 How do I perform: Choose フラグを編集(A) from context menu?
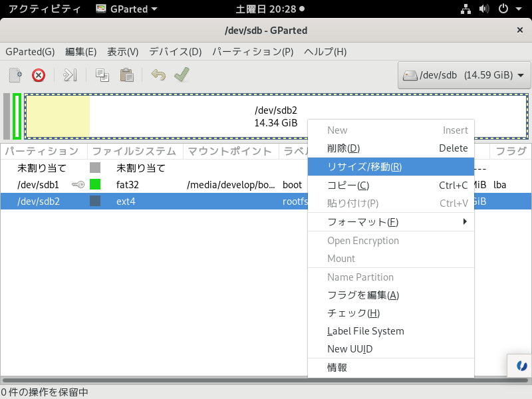(x=391, y=295)
